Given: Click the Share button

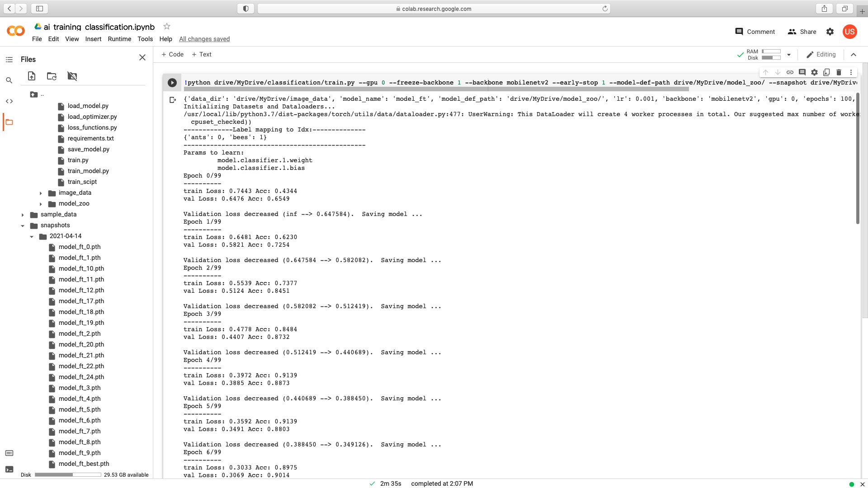Looking at the screenshot, I should 802,32.
